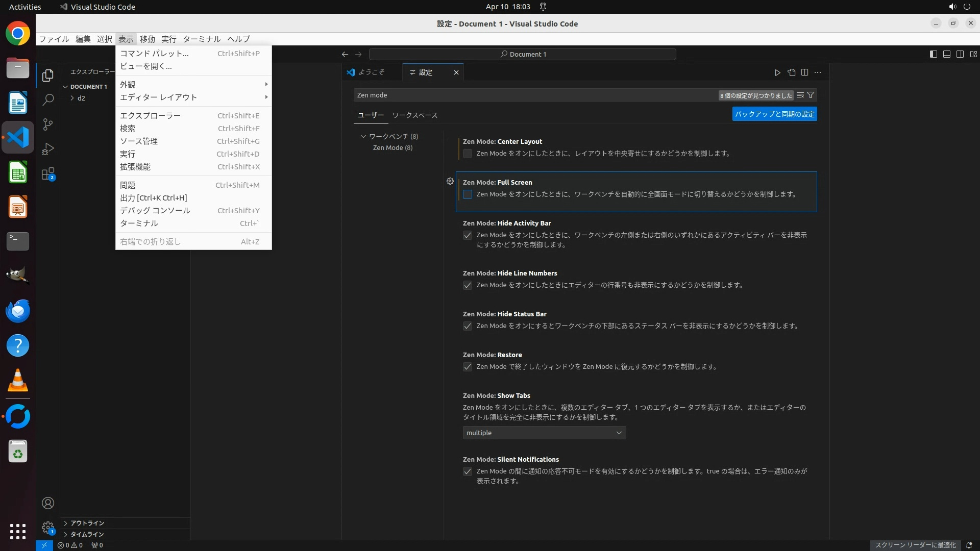Open the Accounts icon in activity bar
980x551 pixels.
pyautogui.click(x=48, y=503)
